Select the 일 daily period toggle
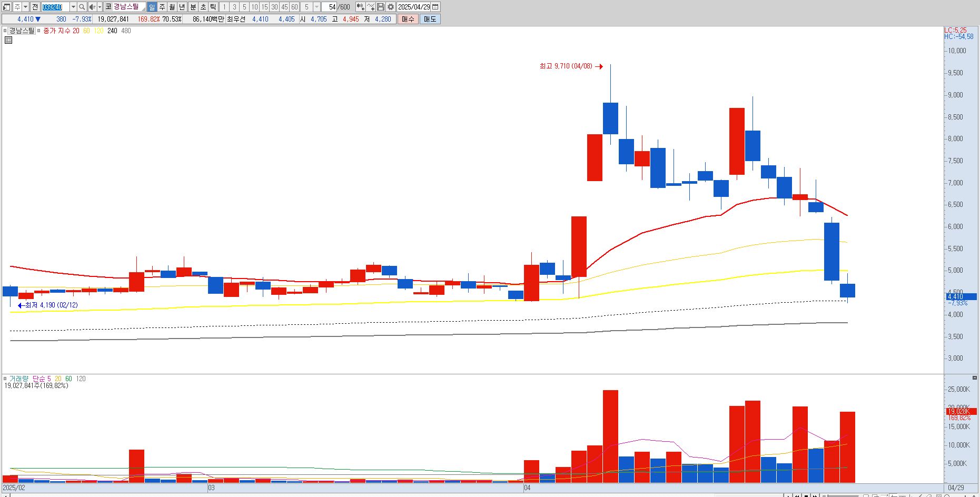The height and width of the screenshot is (497, 980). point(152,7)
